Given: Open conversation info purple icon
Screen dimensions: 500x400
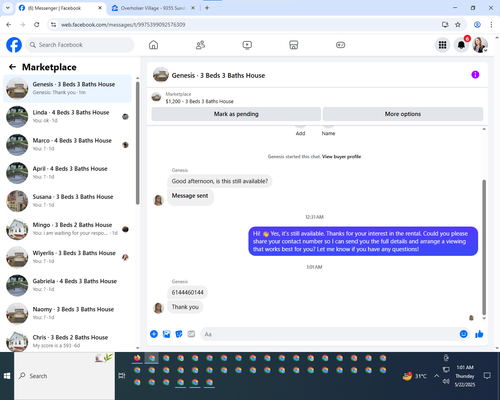Looking at the screenshot, I should (475, 75).
